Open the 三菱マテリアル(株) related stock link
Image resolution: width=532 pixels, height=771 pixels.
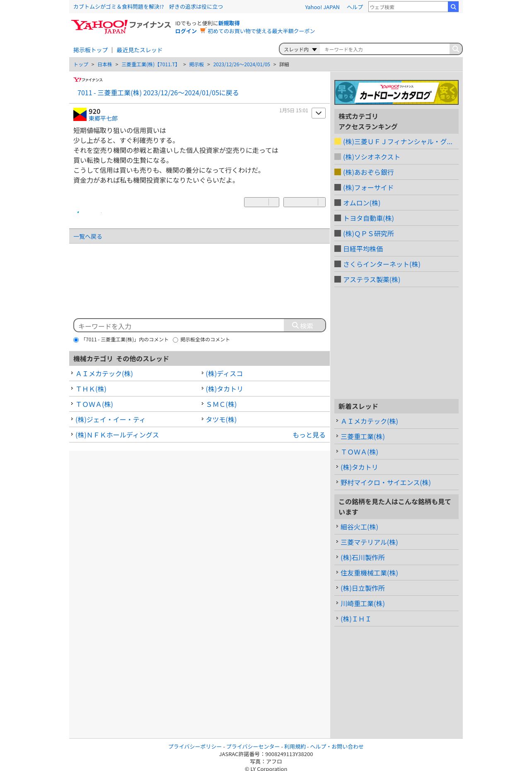point(369,542)
